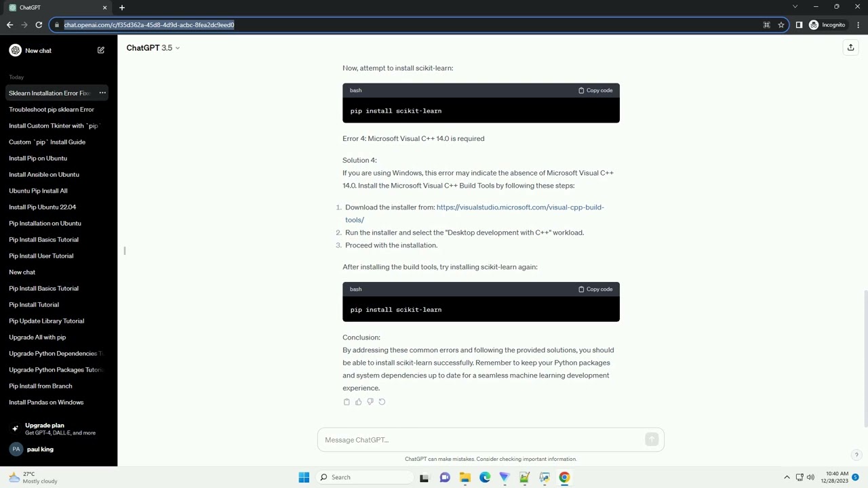Open the Upgrade Python Dependencies chat
This screenshot has height=488, width=868.
(56, 353)
